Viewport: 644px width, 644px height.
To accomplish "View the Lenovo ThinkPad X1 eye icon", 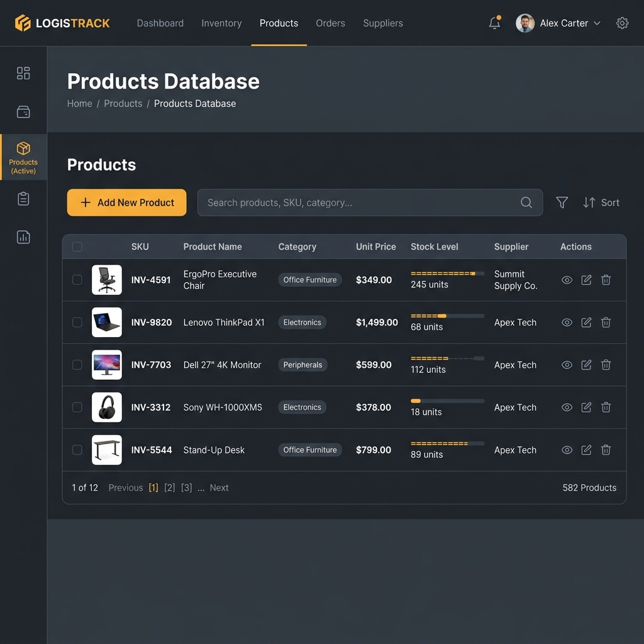I will click(567, 323).
